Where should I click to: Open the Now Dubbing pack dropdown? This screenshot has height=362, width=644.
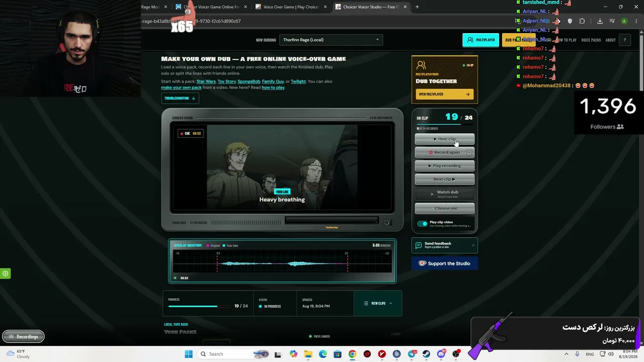point(331,40)
